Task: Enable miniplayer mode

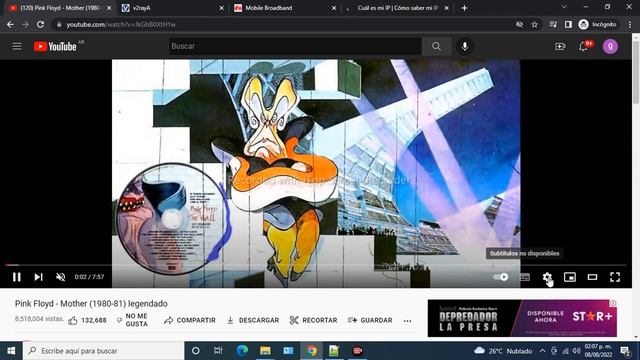Action: click(570, 277)
